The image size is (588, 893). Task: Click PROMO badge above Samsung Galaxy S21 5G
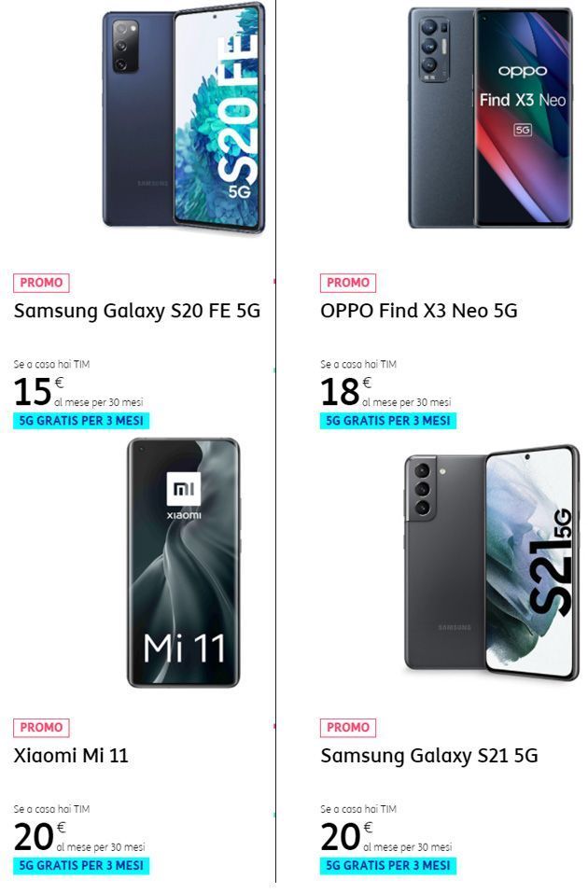click(347, 728)
